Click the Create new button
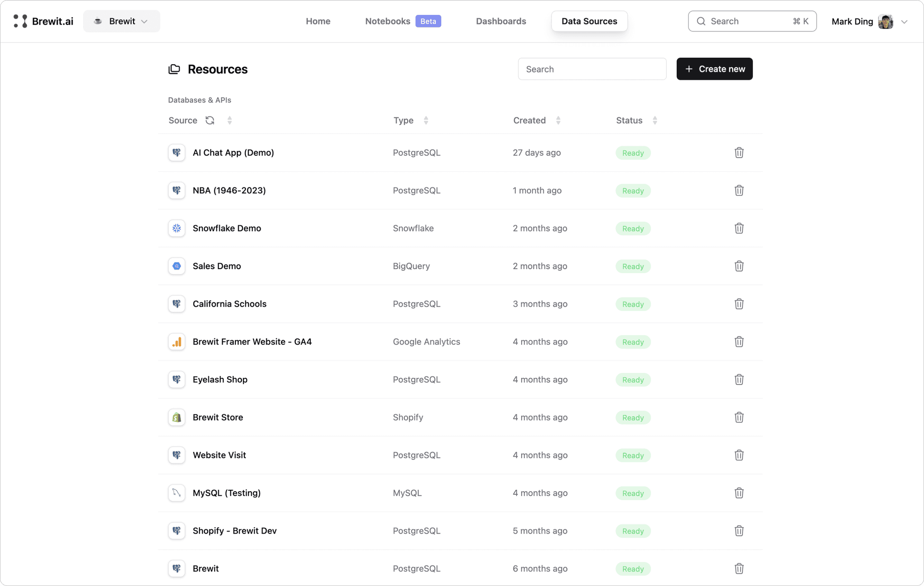 click(714, 69)
